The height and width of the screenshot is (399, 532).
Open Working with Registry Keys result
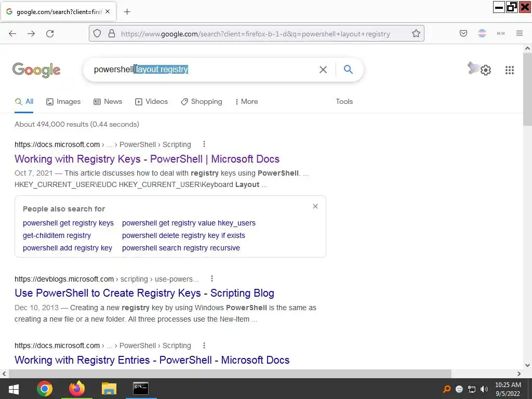147,159
